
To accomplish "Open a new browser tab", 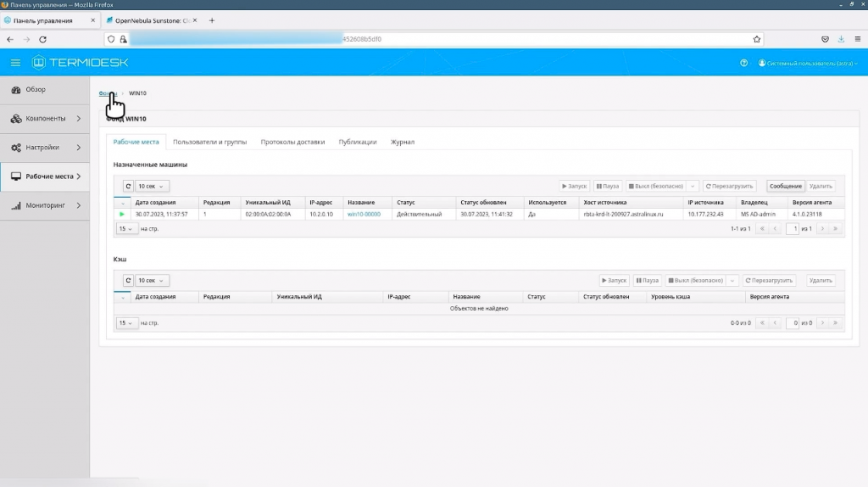I will 211,20.
